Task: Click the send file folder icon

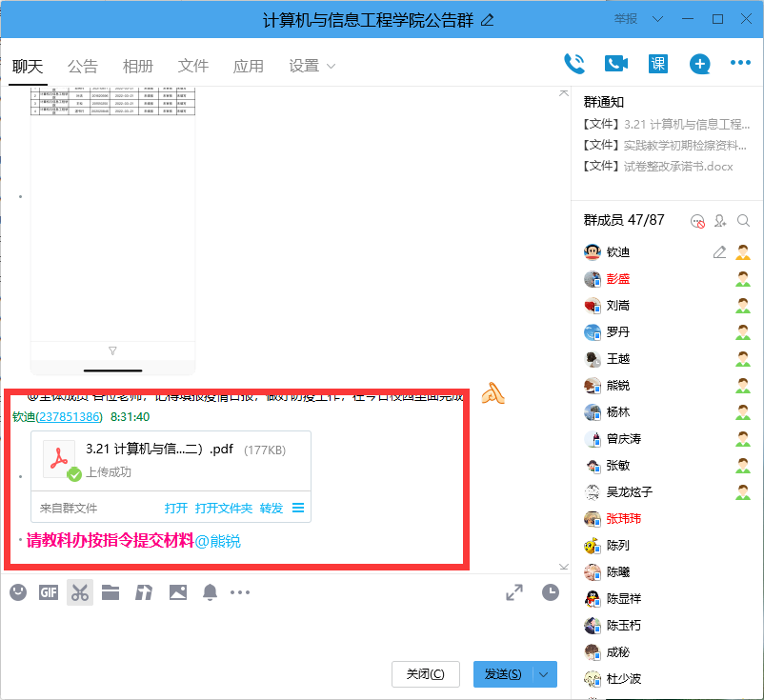Action: click(x=110, y=591)
